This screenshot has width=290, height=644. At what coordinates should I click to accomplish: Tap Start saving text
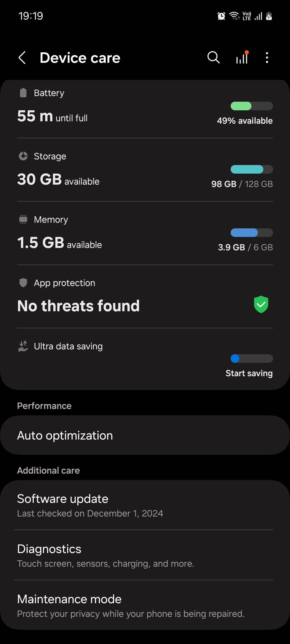pyautogui.click(x=249, y=373)
